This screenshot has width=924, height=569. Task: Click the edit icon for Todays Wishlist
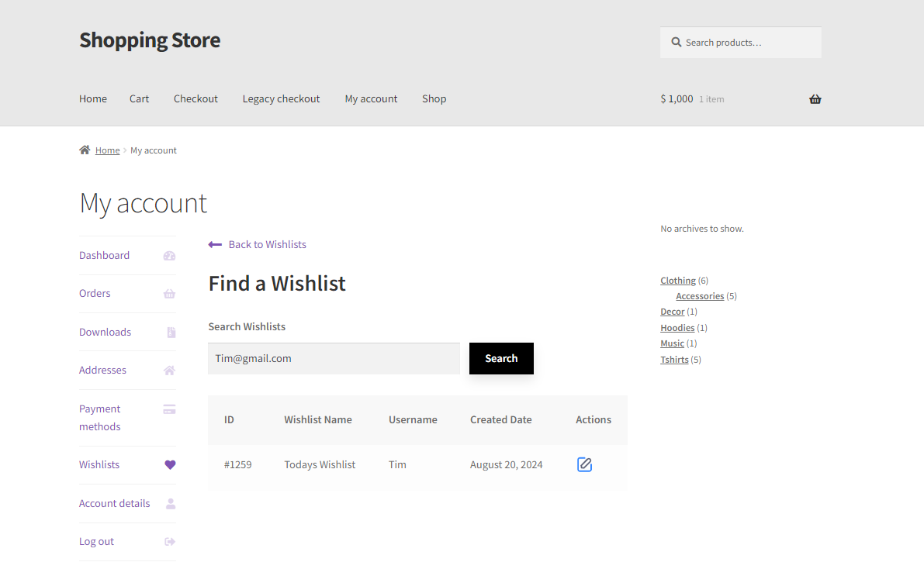tap(584, 465)
